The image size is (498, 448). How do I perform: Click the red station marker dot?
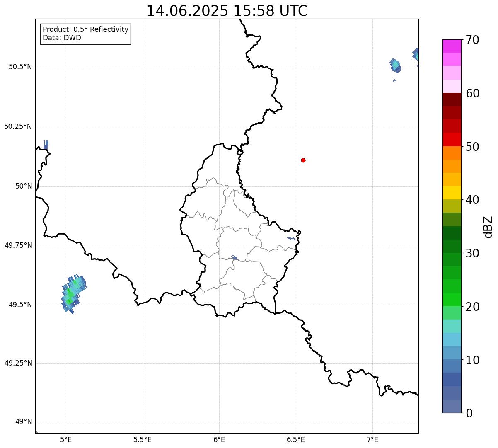[x=303, y=160]
